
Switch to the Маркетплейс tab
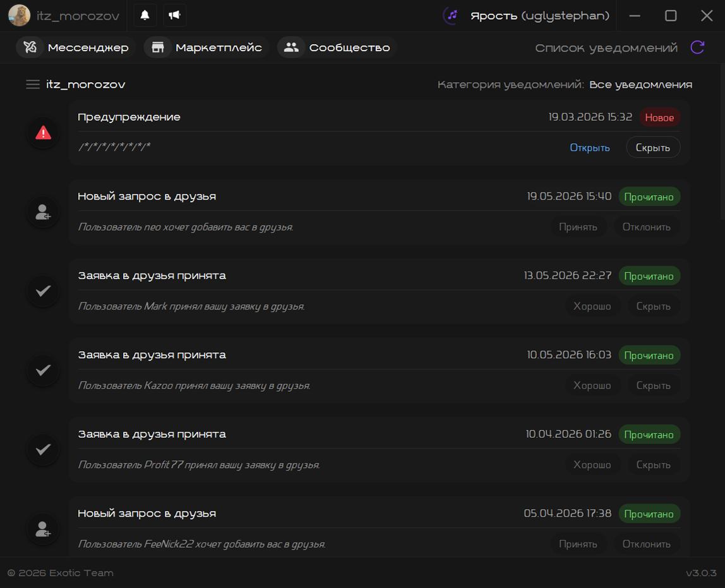tap(207, 47)
